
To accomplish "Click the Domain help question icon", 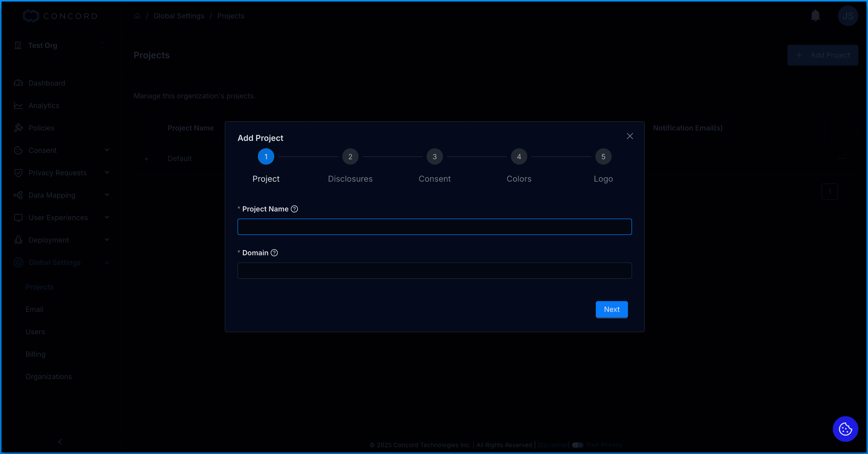I will click(274, 252).
